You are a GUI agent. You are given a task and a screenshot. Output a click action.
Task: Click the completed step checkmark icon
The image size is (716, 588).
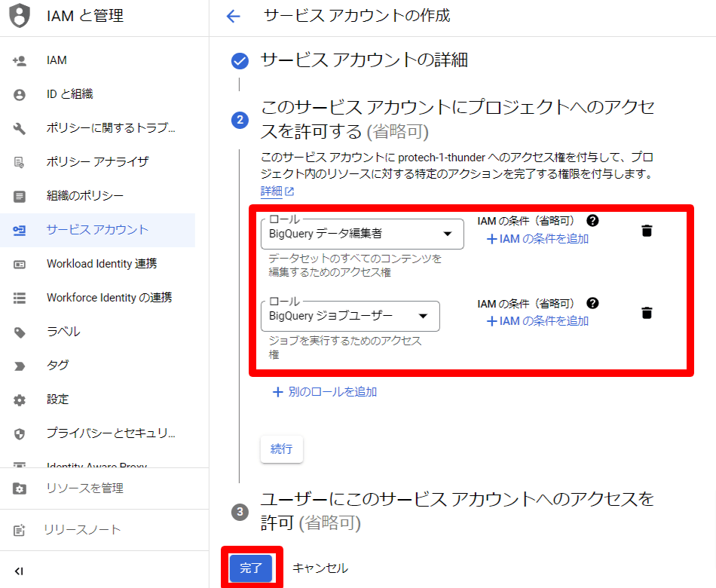point(240,61)
